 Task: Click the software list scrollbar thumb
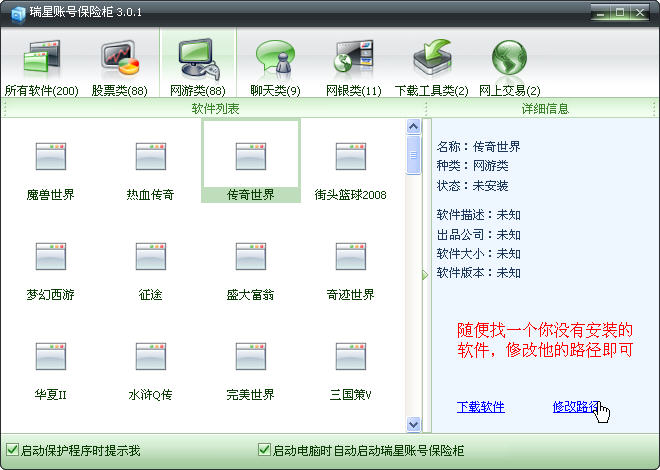coord(414,155)
